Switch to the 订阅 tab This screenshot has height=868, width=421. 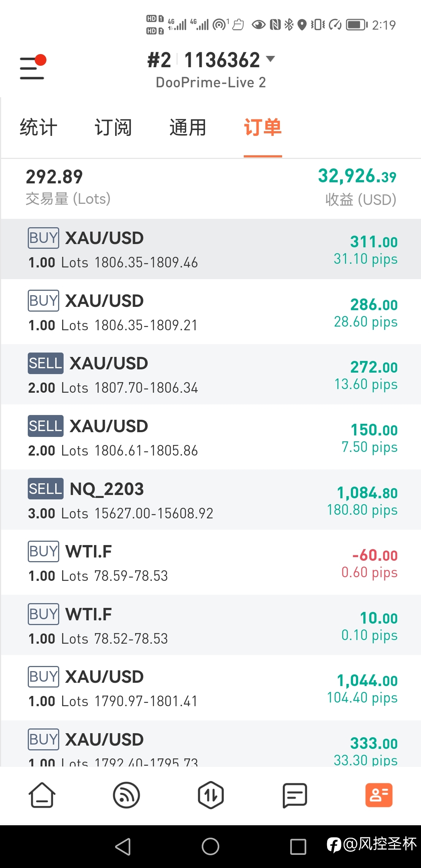tap(113, 127)
